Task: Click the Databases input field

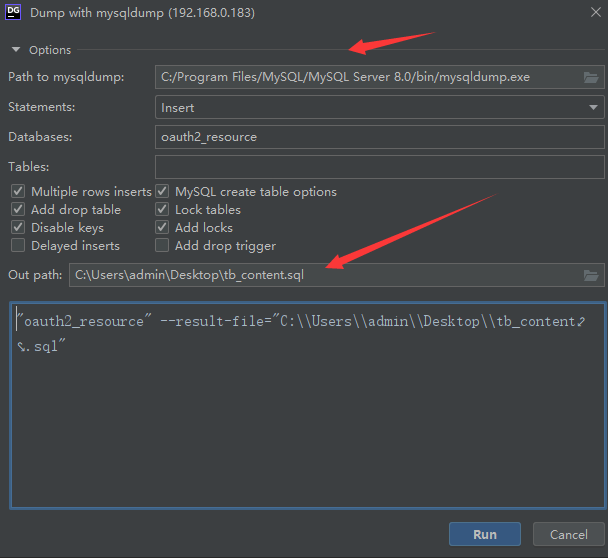Action: click(x=379, y=137)
